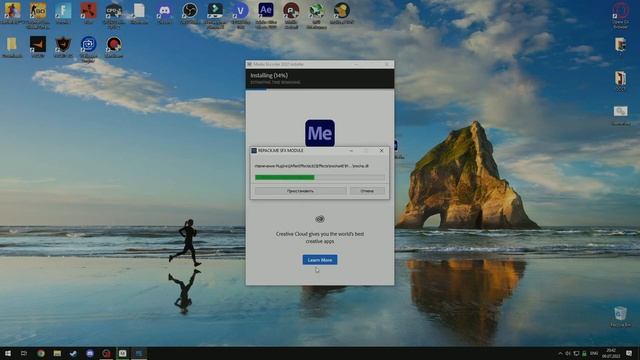Open Steam from the taskbar

[73, 353]
